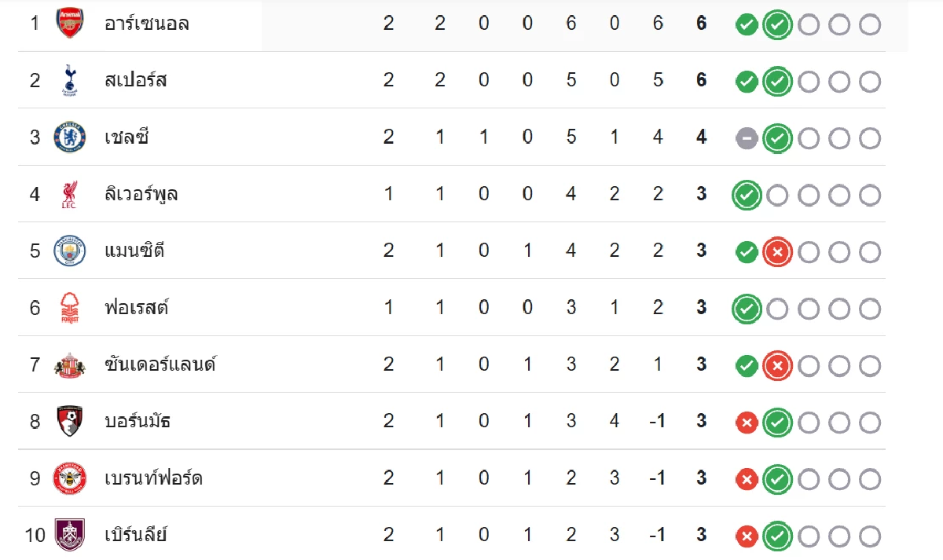943x560 pixels.
Task: Click Chelsea's grey draw result icon
Action: point(747,139)
